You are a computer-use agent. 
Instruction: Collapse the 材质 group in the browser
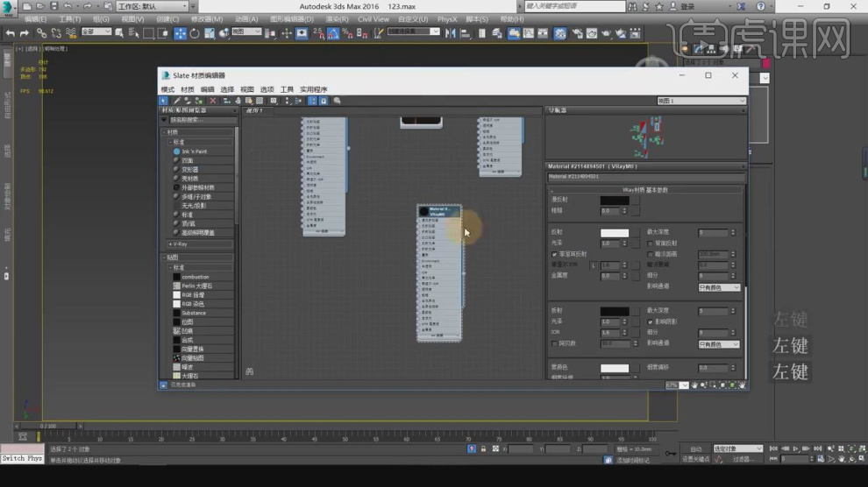point(165,132)
